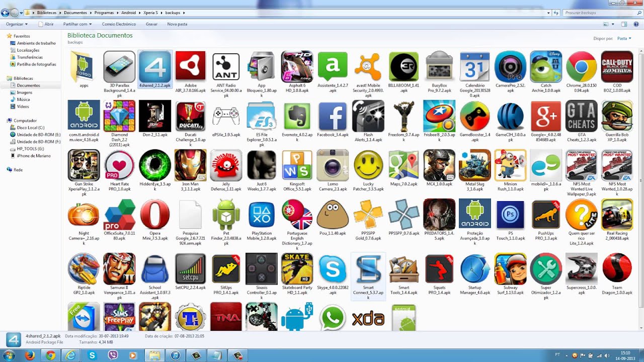This screenshot has width=644, height=362.
Task: Click Correio Electrónico in the toolbar
Action: [119, 24]
